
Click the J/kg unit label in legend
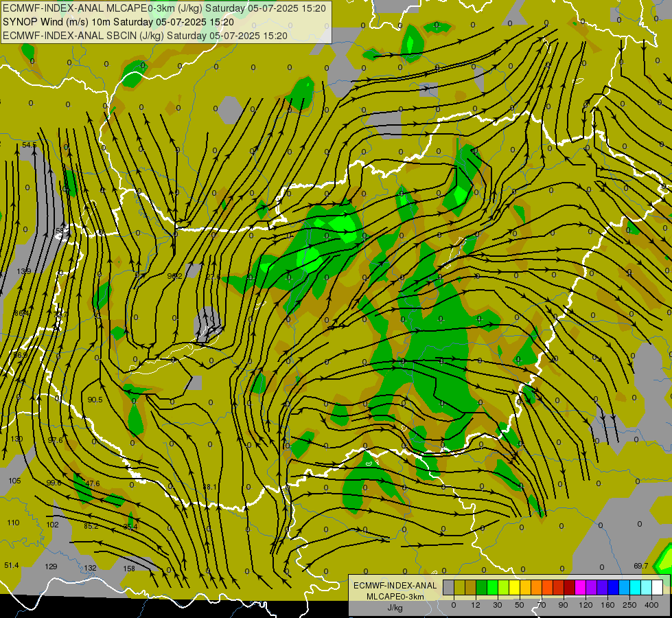[x=395, y=608]
